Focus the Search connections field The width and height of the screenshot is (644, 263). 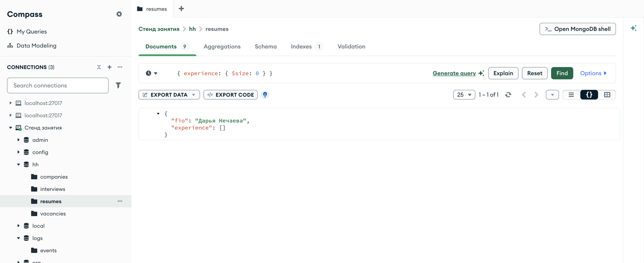[58, 85]
